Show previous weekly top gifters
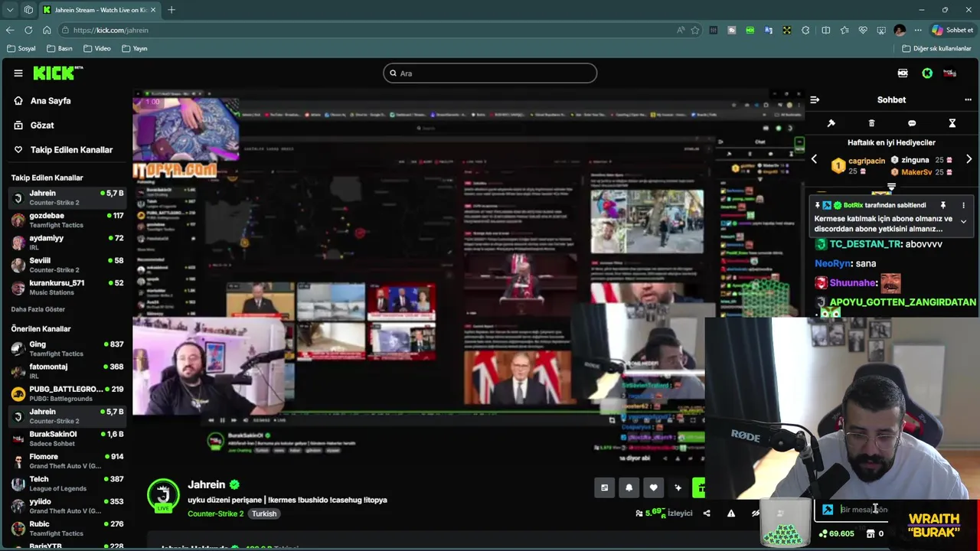 815,160
